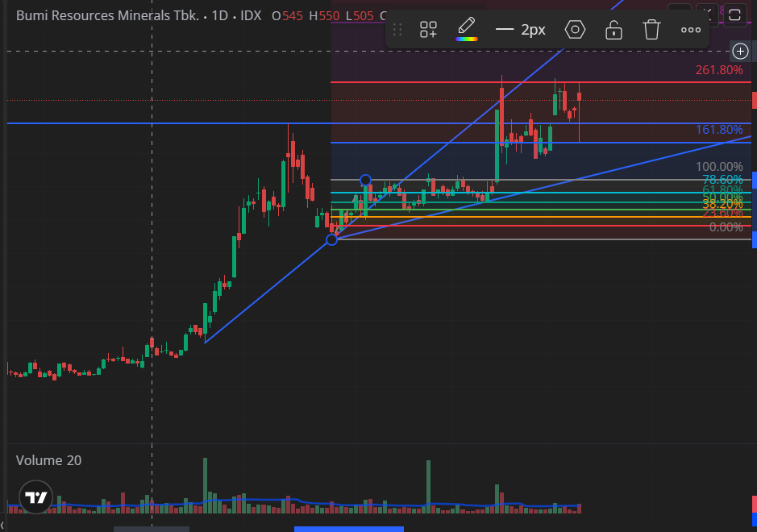Toggle the lock icon for the drawing
Image resolution: width=757 pixels, height=532 pixels.
(x=614, y=30)
